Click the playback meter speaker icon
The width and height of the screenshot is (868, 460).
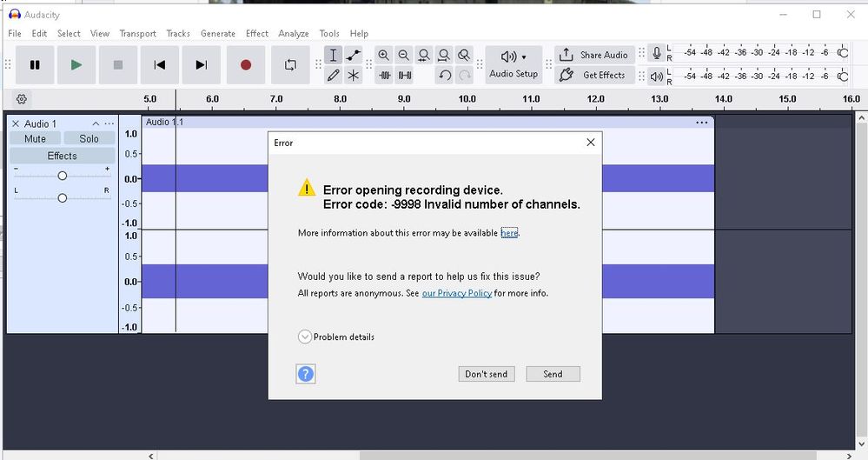657,77
